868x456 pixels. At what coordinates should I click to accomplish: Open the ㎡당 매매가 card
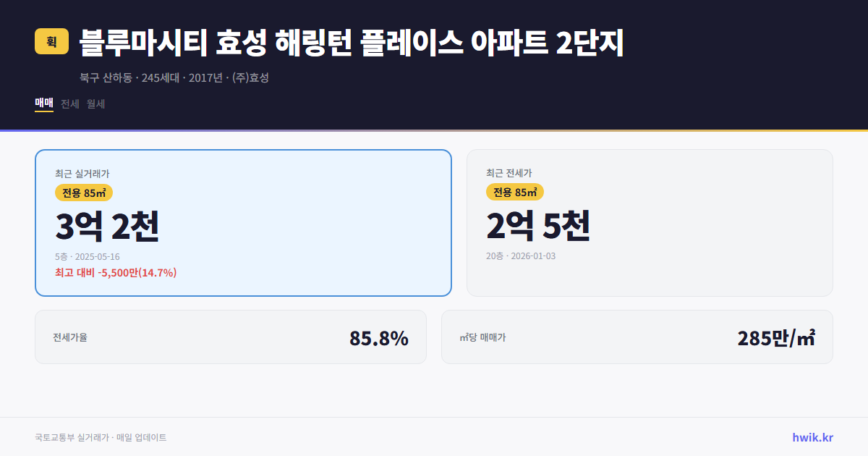(x=637, y=337)
